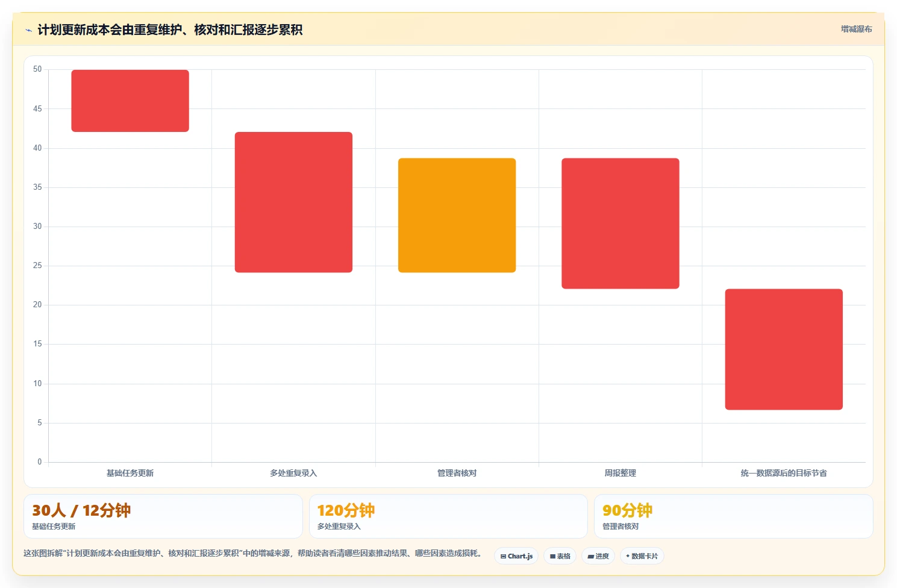Click the x-axis label 周报整理

click(x=620, y=473)
